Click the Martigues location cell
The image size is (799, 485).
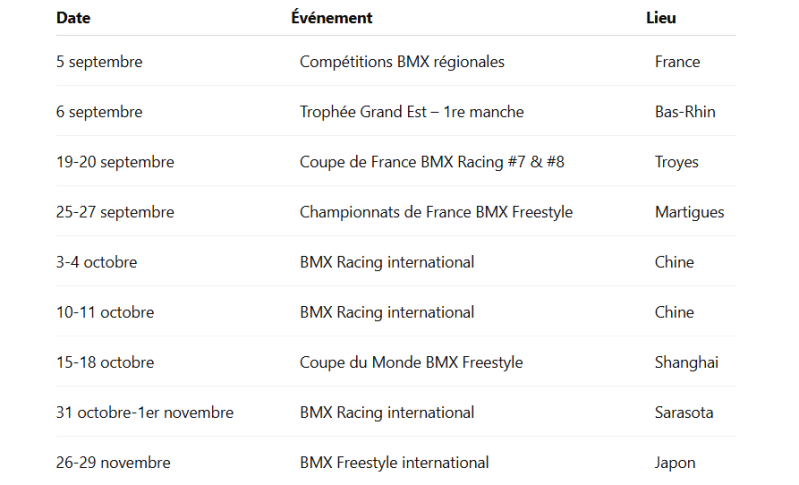point(689,212)
